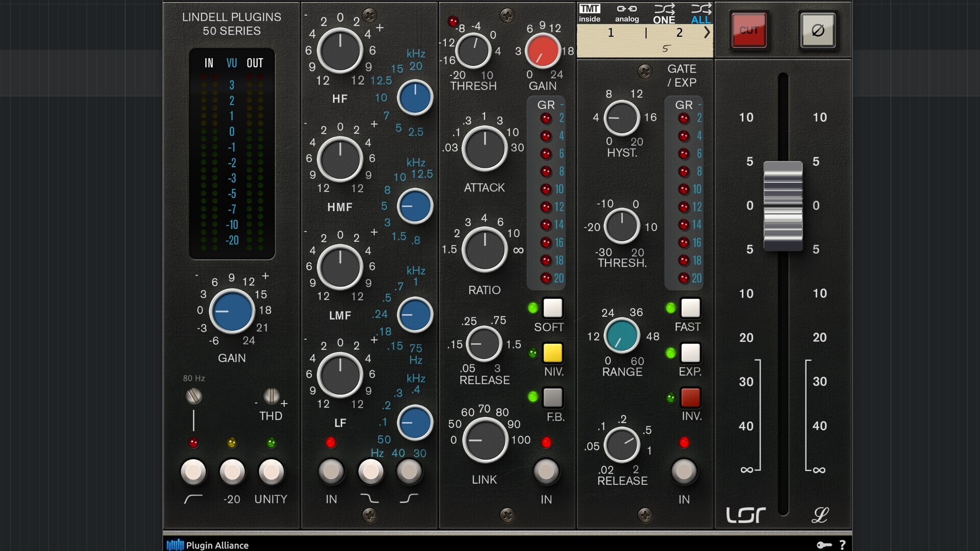Click the HMF frequency blue knob

(x=415, y=206)
